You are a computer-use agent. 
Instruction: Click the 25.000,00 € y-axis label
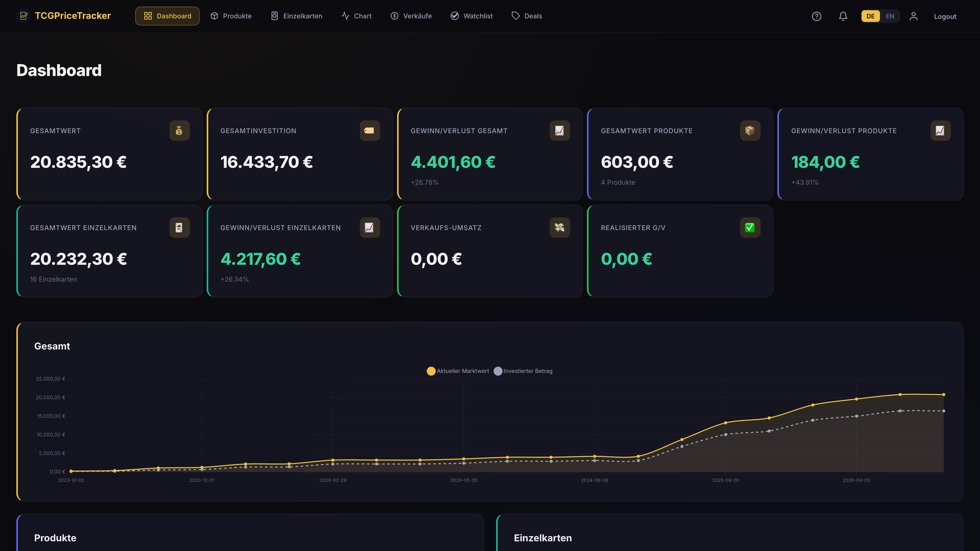tap(51, 379)
